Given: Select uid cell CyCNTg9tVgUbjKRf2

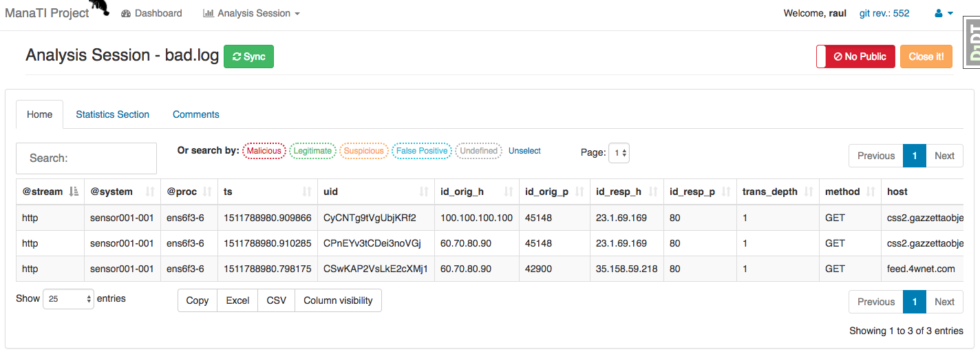Looking at the screenshot, I should [376, 218].
